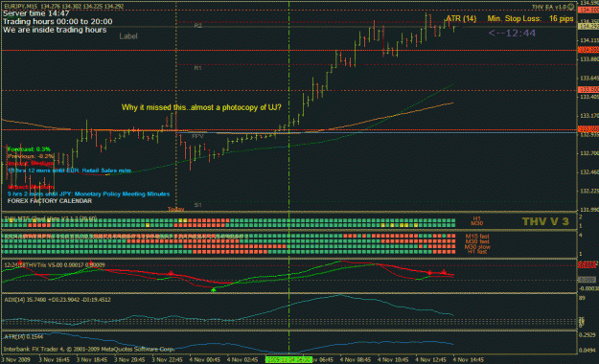Click '3 Nov 22:45' on time axis
This screenshot has width=599, height=364.
point(167,360)
